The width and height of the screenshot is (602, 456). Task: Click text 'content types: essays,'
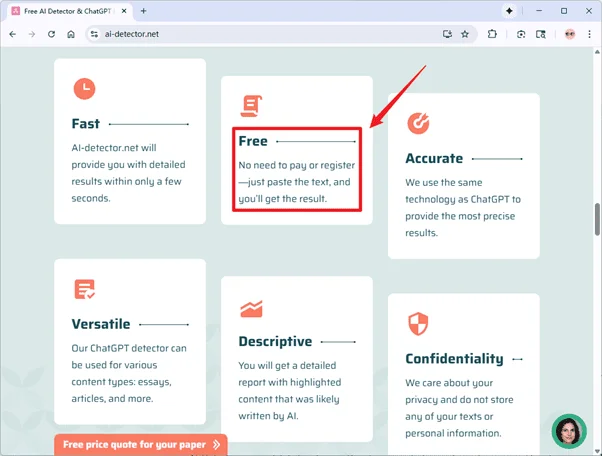pos(121,382)
